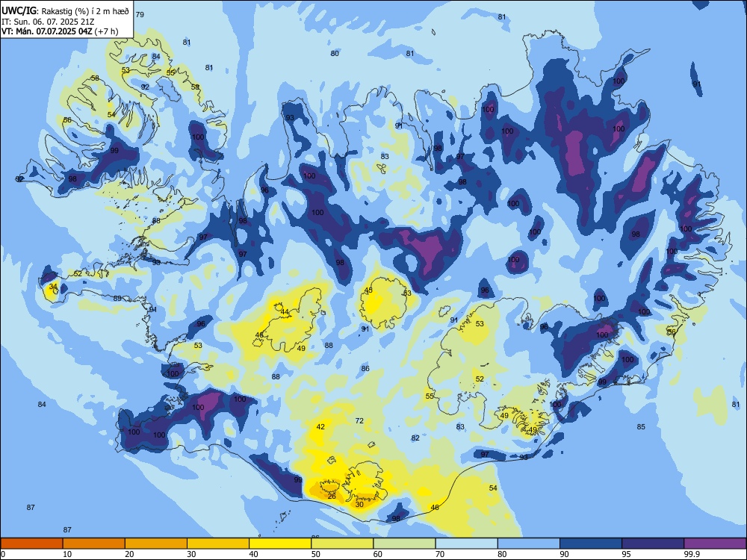The height and width of the screenshot is (560, 747).
Task: Click the map value '26' on the southern glacier
Action: [x=332, y=497]
